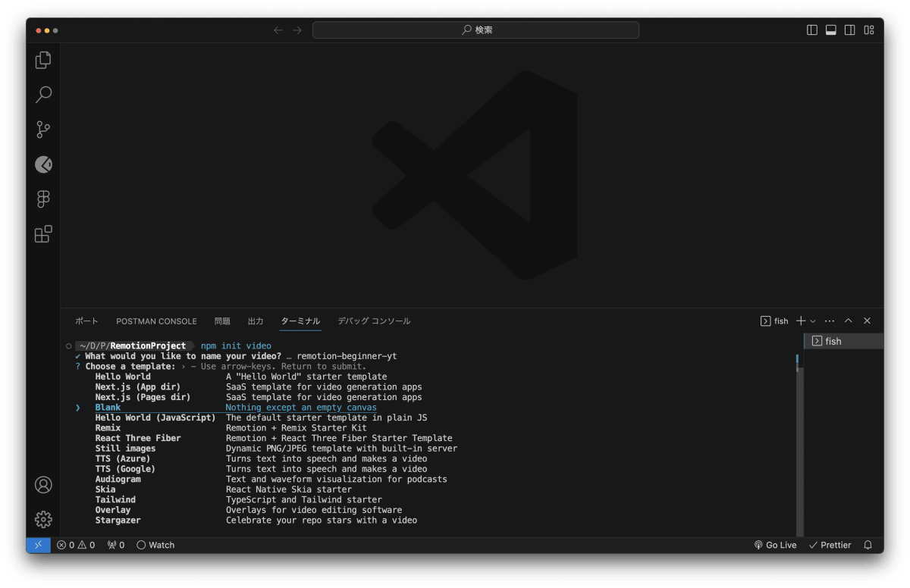The height and width of the screenshot is (588, 910).
Task: Click the RemotionProject path prompt
Action: [x=133, y=346]
